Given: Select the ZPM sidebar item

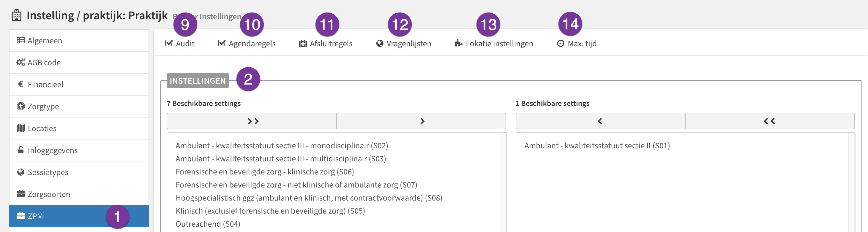Looking at the screenshot, I should point(79,216).
